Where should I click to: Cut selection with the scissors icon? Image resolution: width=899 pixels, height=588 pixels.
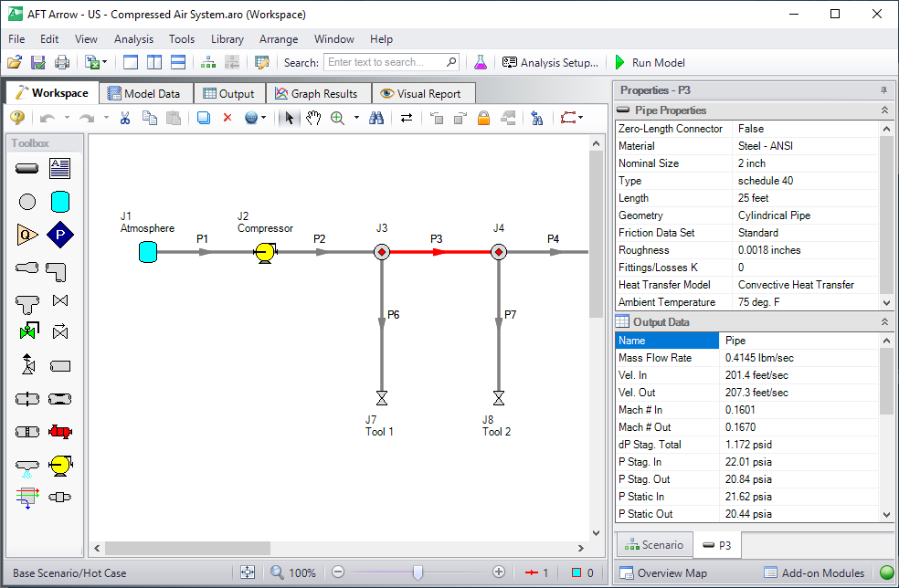click(x=125, y=118)
